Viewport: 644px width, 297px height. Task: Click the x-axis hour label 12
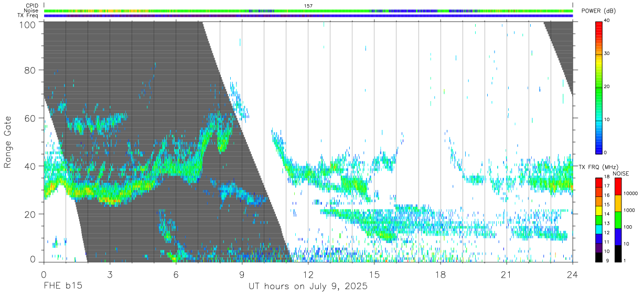pos(308,274)
